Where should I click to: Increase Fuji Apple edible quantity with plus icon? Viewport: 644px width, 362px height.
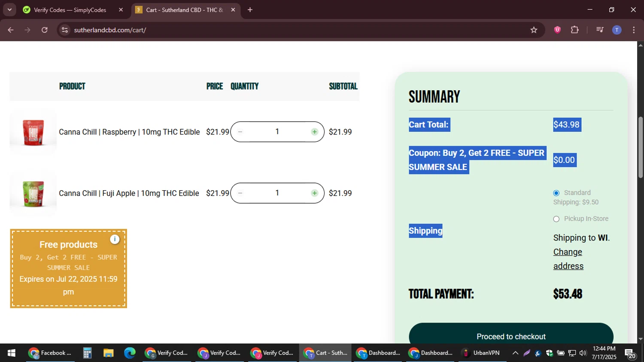click(x=315, y=193)
